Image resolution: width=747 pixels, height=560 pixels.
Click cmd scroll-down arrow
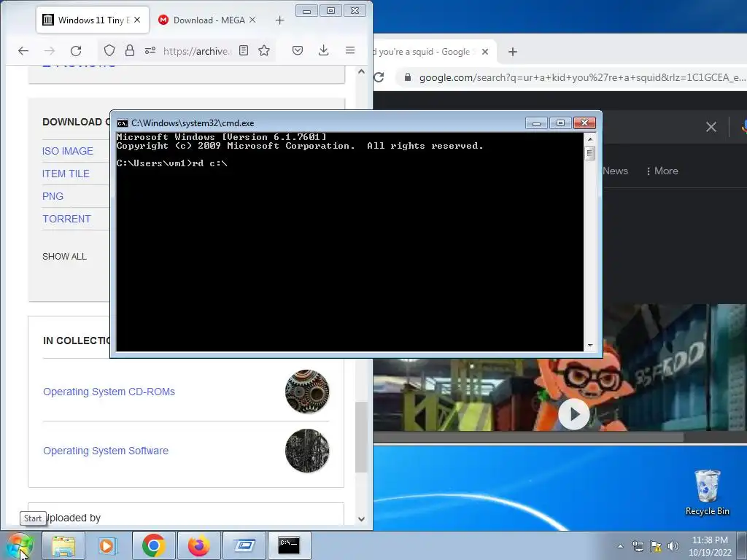pyautogui.click(x=589, y=346)
